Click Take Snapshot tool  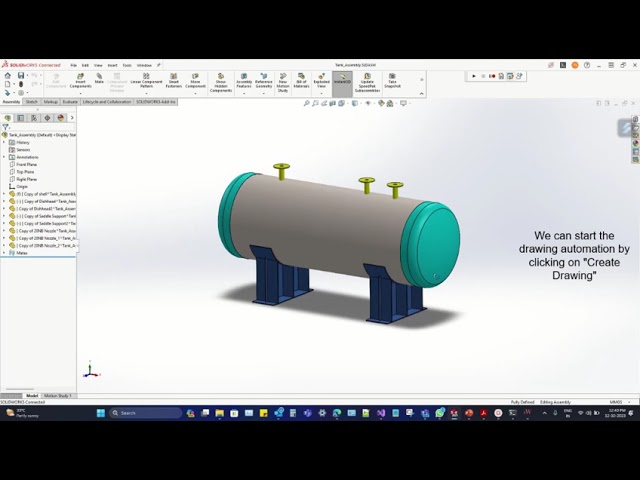[392, 81]
